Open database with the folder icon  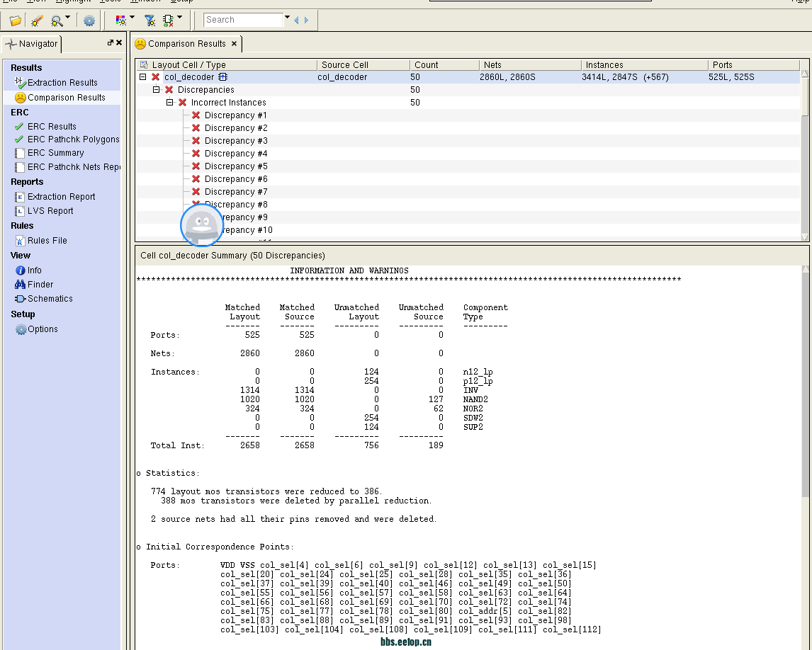click(x=16, y=21)
